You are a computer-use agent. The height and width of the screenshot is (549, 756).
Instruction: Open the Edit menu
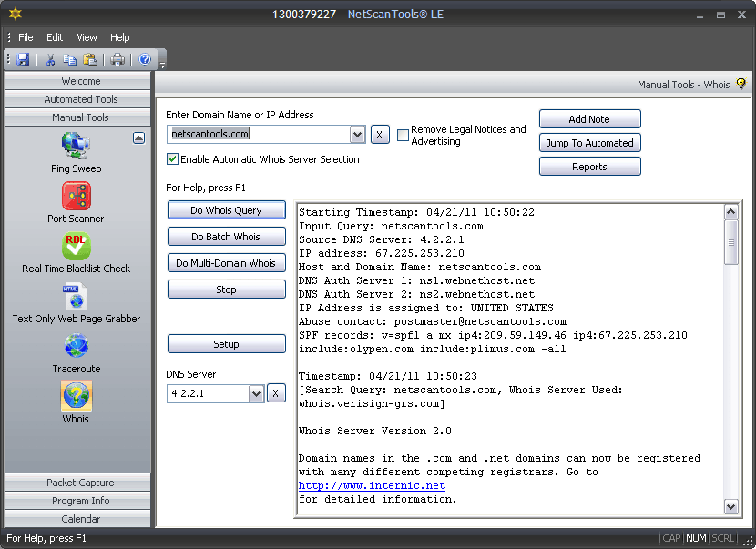pos(55,37)
